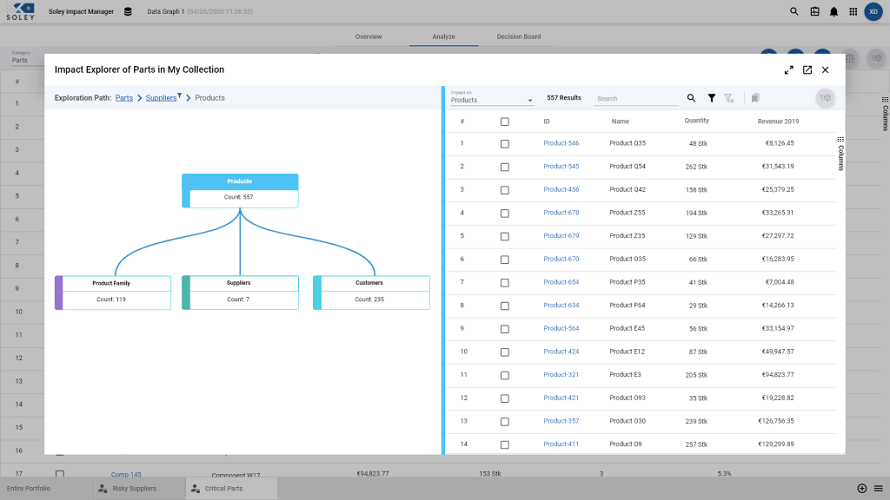Click the Parts link in exploration path

point(124,98)
